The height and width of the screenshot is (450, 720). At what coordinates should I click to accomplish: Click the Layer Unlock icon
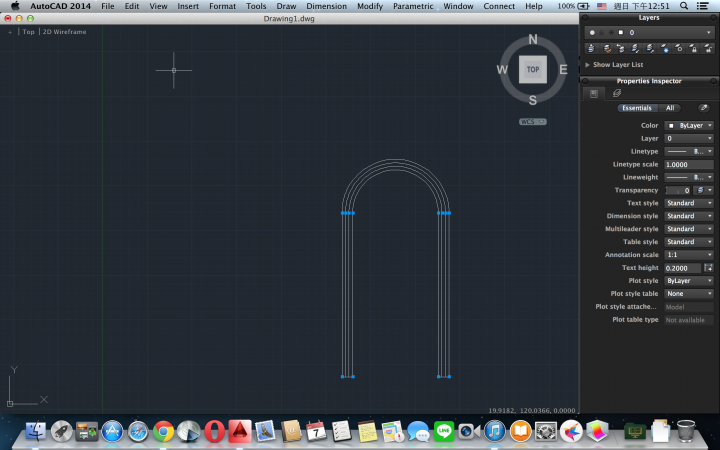point(708,48)
